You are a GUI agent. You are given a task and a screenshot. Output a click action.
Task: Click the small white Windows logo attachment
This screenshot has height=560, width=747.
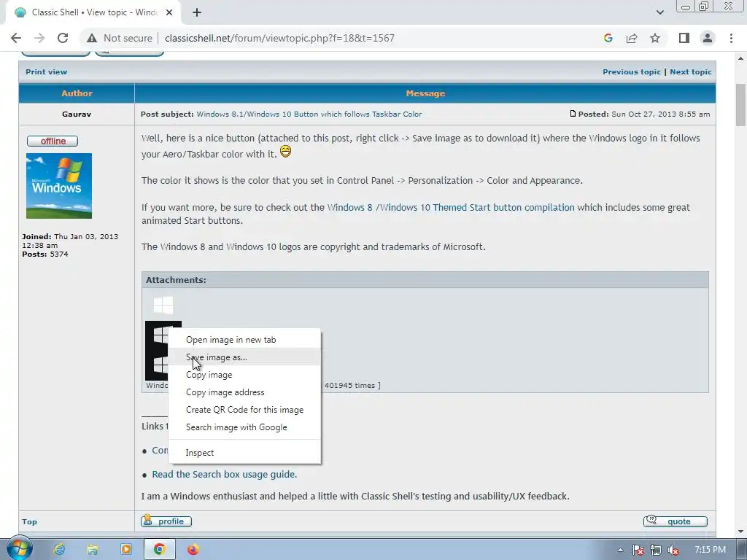click(x=163, y=306)
